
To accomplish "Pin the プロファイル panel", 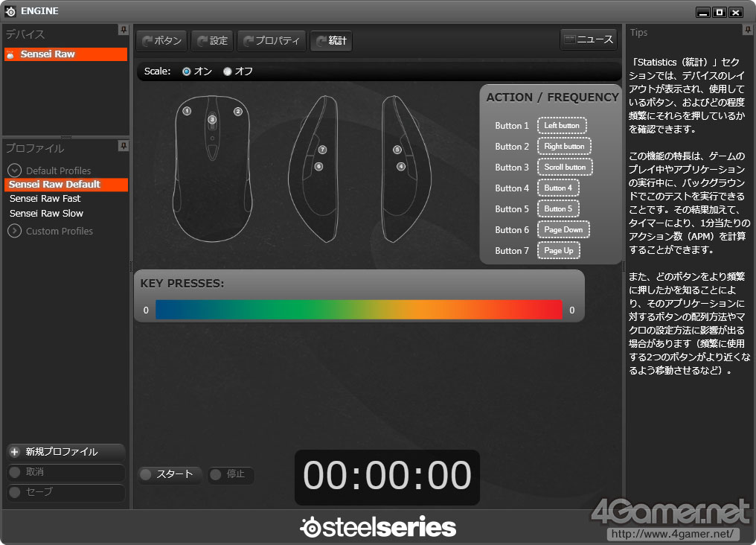I will 124,146.
